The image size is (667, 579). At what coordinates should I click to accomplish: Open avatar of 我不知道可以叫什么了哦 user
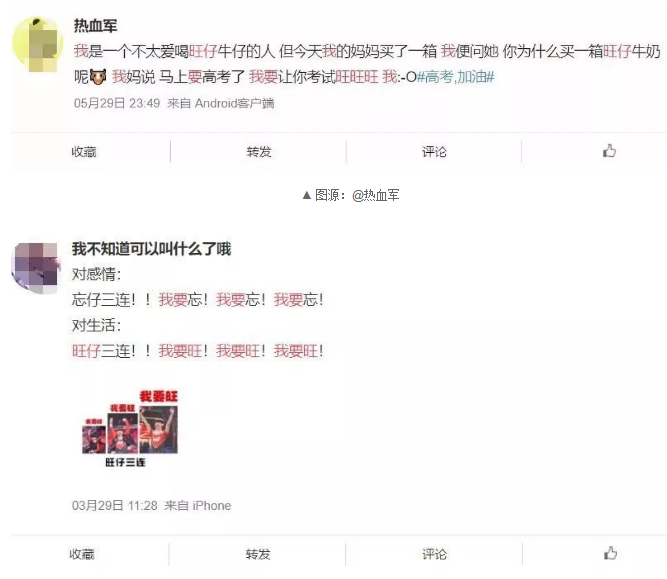coord(36,267)
